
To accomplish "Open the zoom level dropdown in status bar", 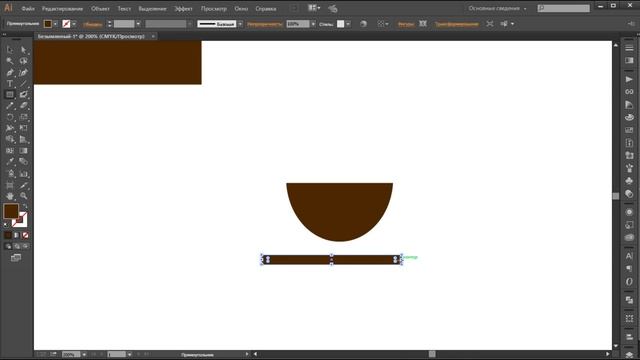I will pyautogui.click(x=84, y=354).
